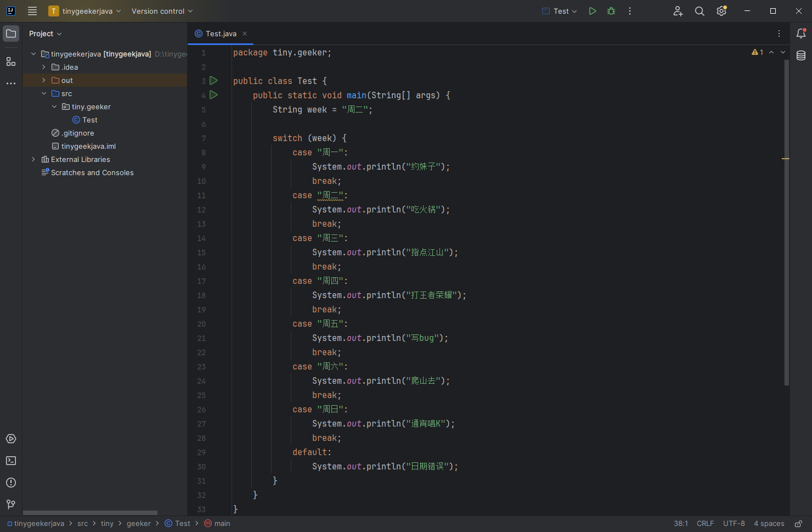
Task: Click run gutter icon beside main method
Action: click(214, 95)
